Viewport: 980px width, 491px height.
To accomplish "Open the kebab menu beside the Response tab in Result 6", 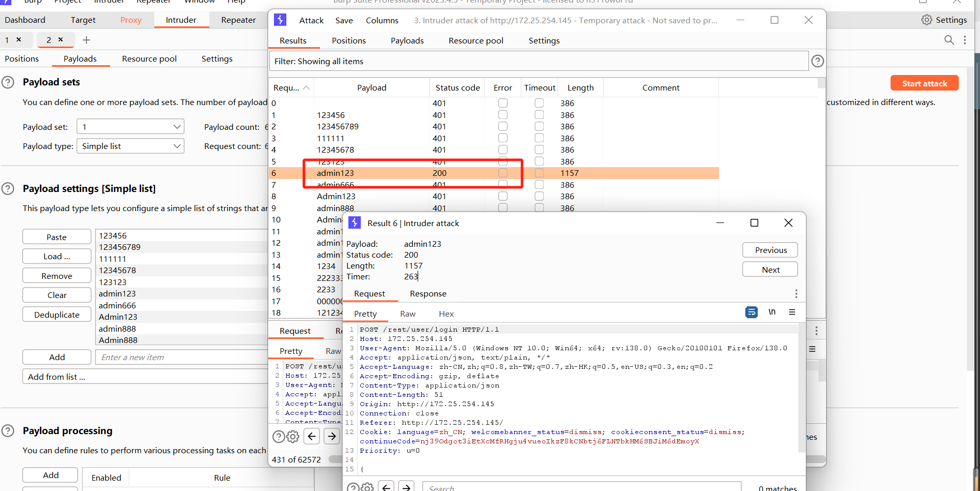I will coord(796,294).
